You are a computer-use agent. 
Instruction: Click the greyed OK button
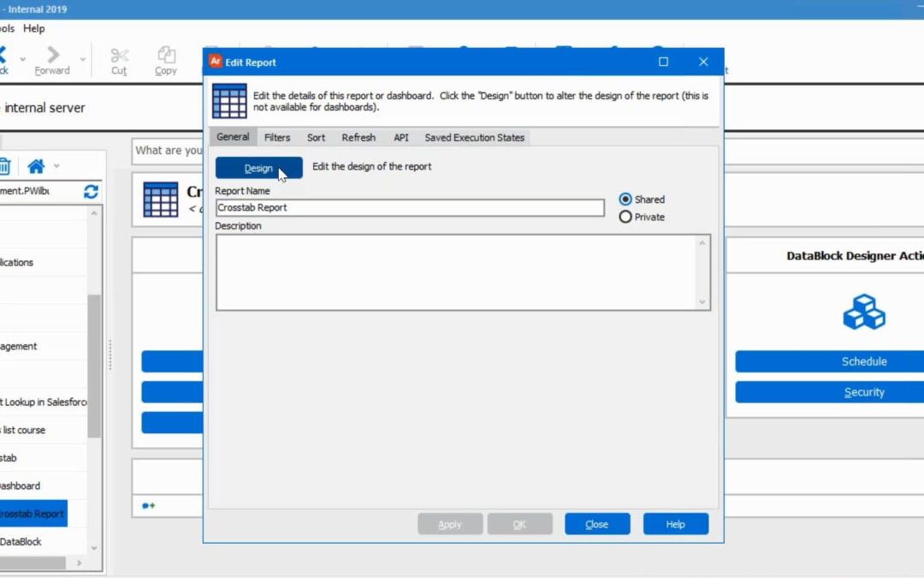pos(519,524)
